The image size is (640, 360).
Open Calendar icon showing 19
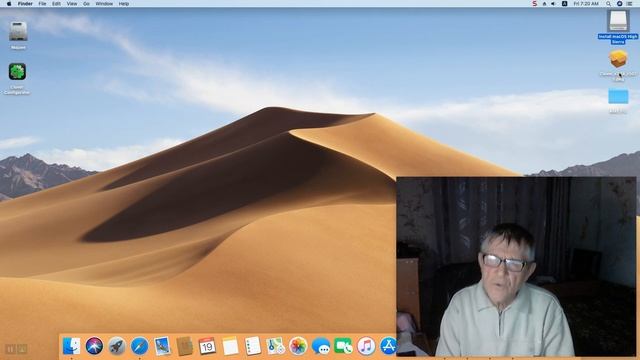point(207,346)
